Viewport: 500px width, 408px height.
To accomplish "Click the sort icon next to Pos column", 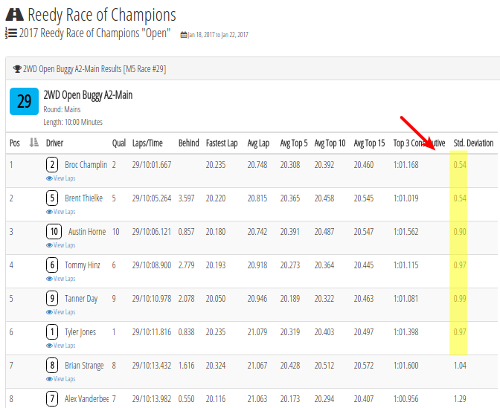I will 34,143.
